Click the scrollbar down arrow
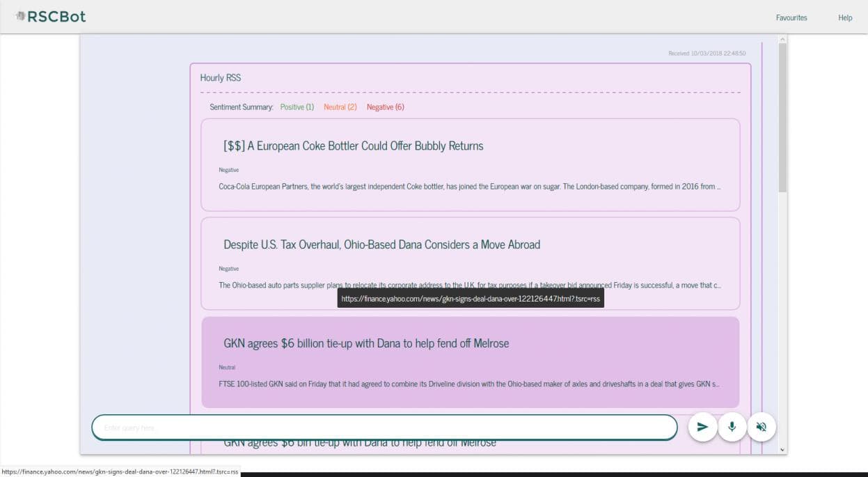 click(x=782, y=450)
